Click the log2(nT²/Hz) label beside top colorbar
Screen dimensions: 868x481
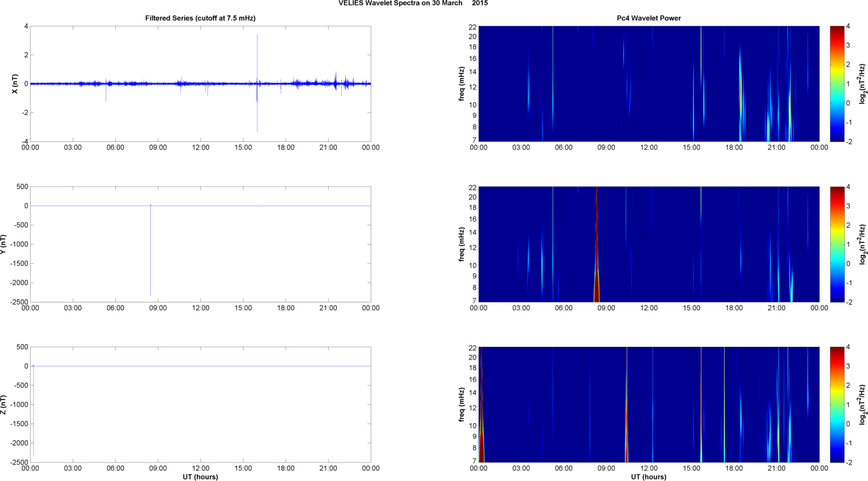click(862, 84)
